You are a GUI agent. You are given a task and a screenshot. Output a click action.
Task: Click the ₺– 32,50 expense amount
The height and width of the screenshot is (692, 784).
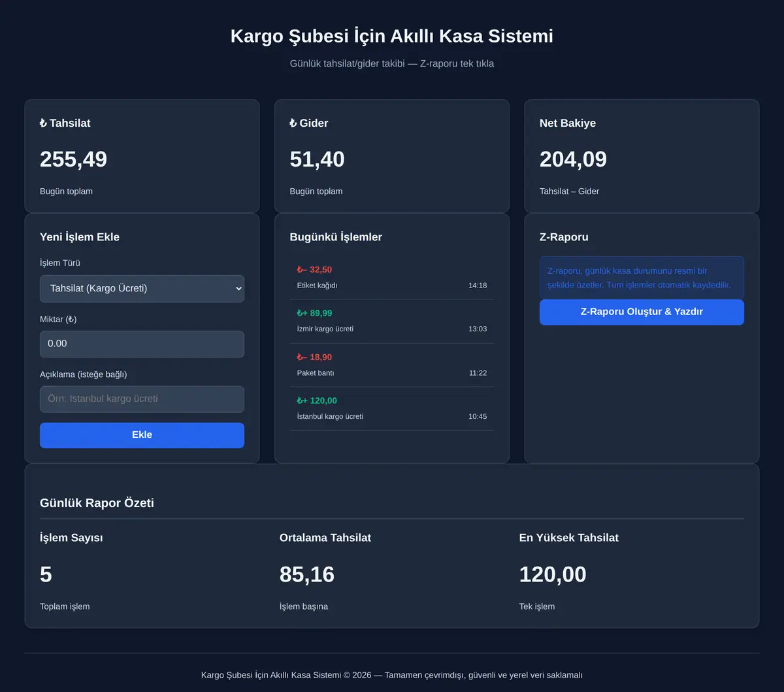pyautogui.click(x=314, y=270)
